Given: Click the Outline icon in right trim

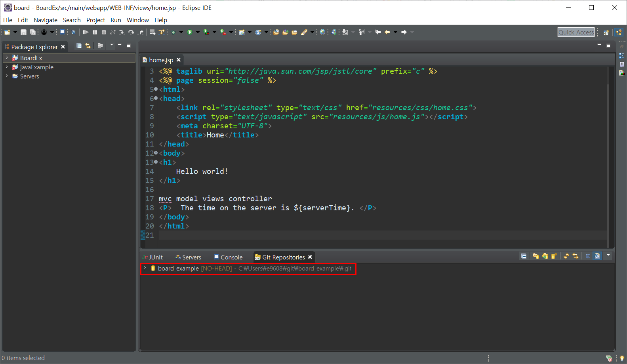Looking at the screenshot, I should 622,55.
